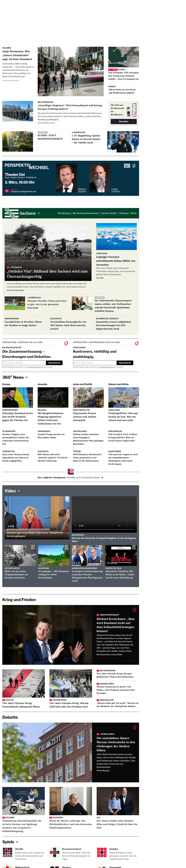Open Jeffrey Sachs Iran-Krise headline
The image size is (186, 868).
(x=122, y=91)
